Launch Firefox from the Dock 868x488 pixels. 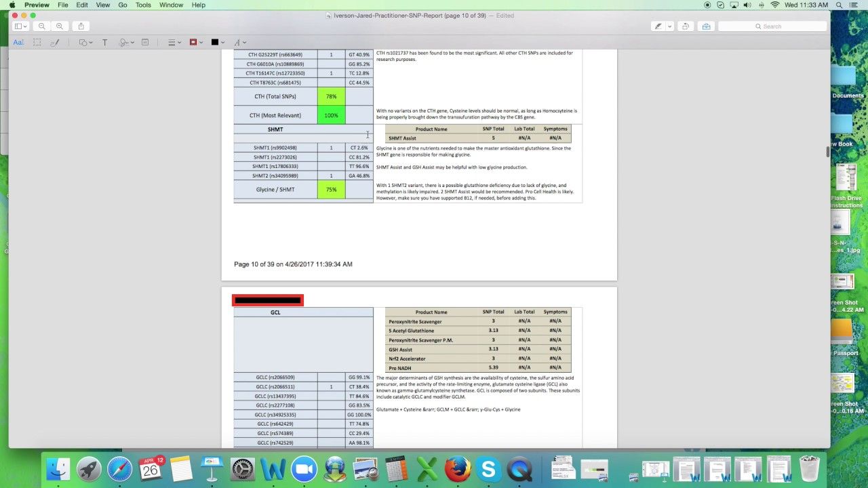[458, 469]
